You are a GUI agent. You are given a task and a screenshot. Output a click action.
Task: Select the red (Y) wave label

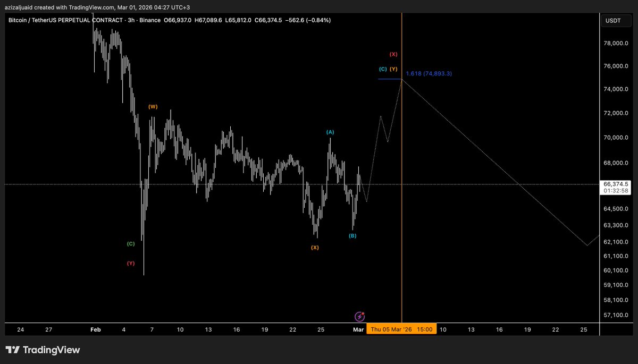(x=131, y=263)
